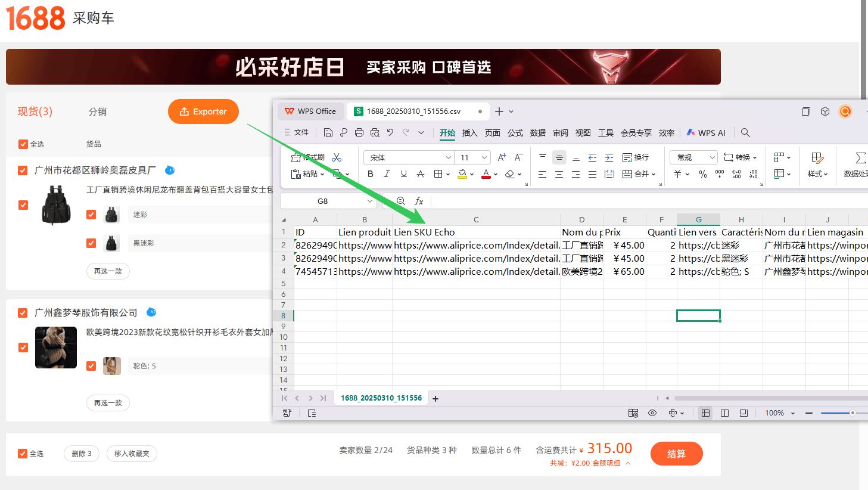Uncheck the 全选 checkbox at bottom
The width and height of the screenshot is (868, 490).
23,454
